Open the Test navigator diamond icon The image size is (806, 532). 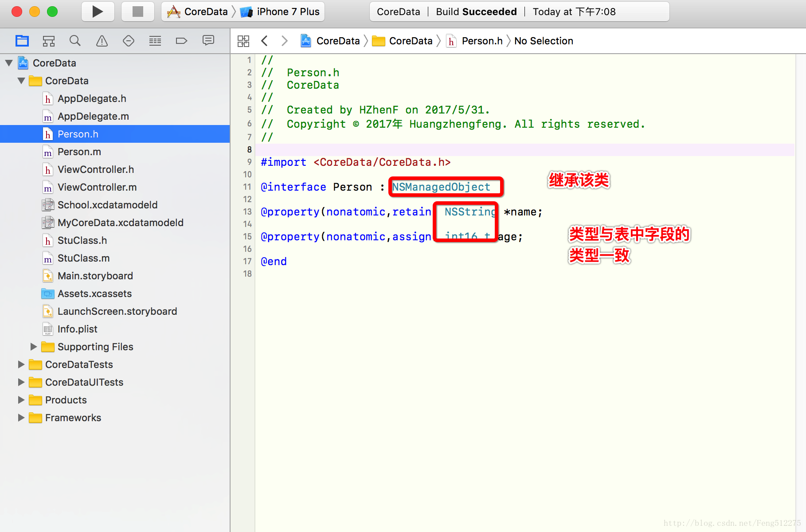pos(129,41)
